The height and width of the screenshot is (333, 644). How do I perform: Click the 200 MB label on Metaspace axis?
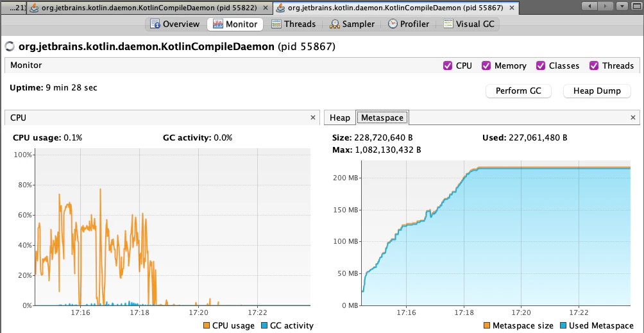pos(345,178)
